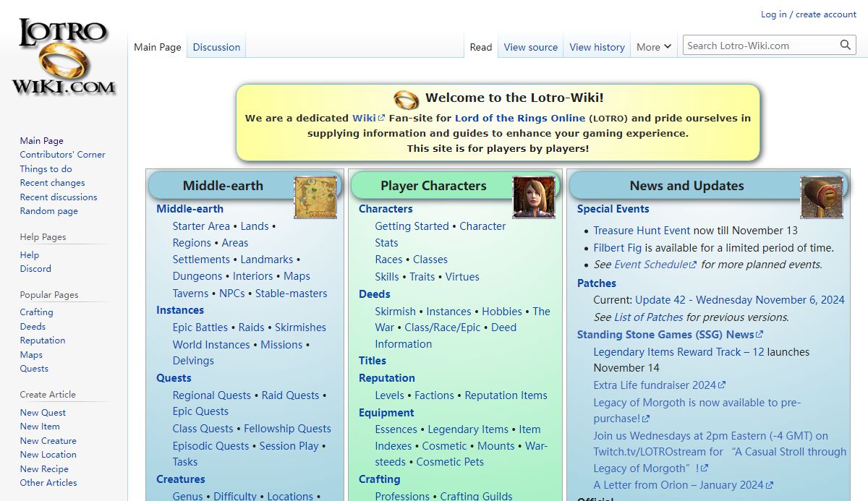Open Starter Area link

(201, 226)
